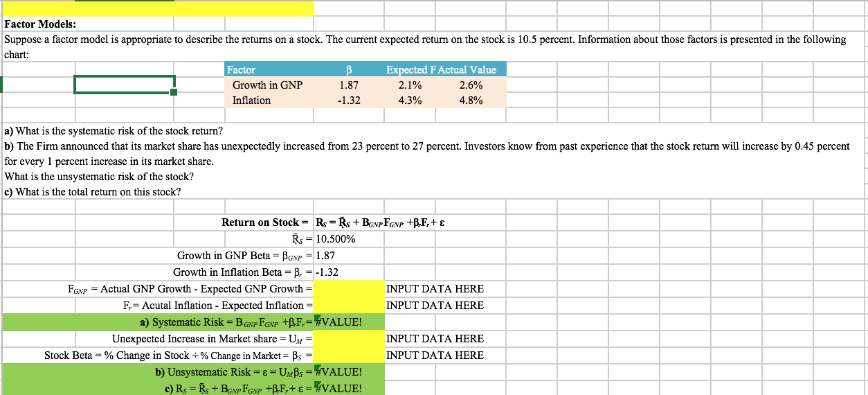868x395 pixels.
Task: Click the yellow highlighted cell at top
Action: [158, 8]
